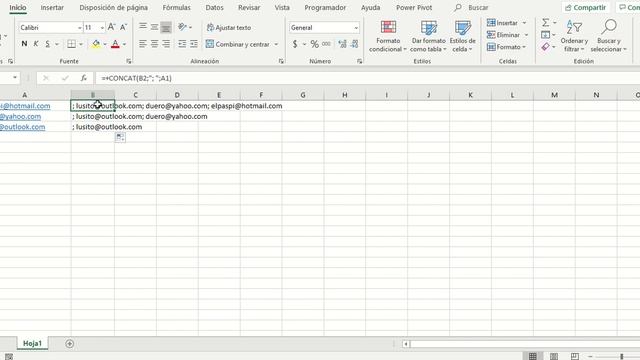
Task: Switch to the Revisar tab
Action: click(249, 8)
